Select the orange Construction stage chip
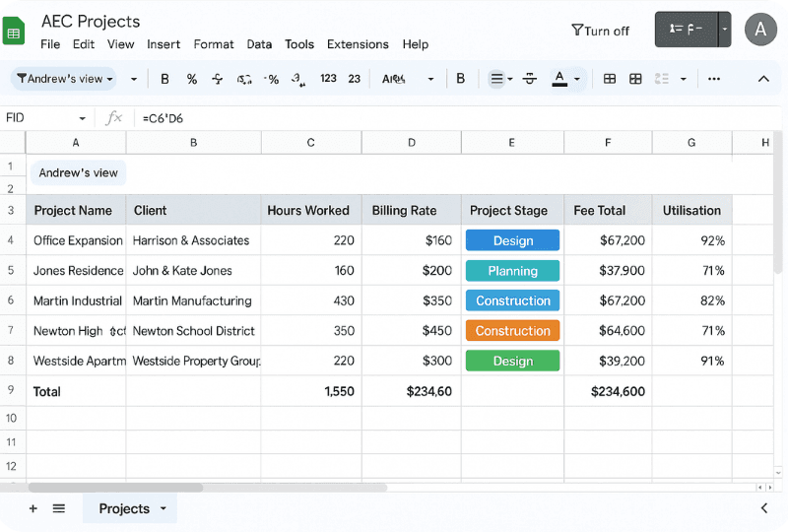Screen dimensions: 788x532 click(512, 330)
